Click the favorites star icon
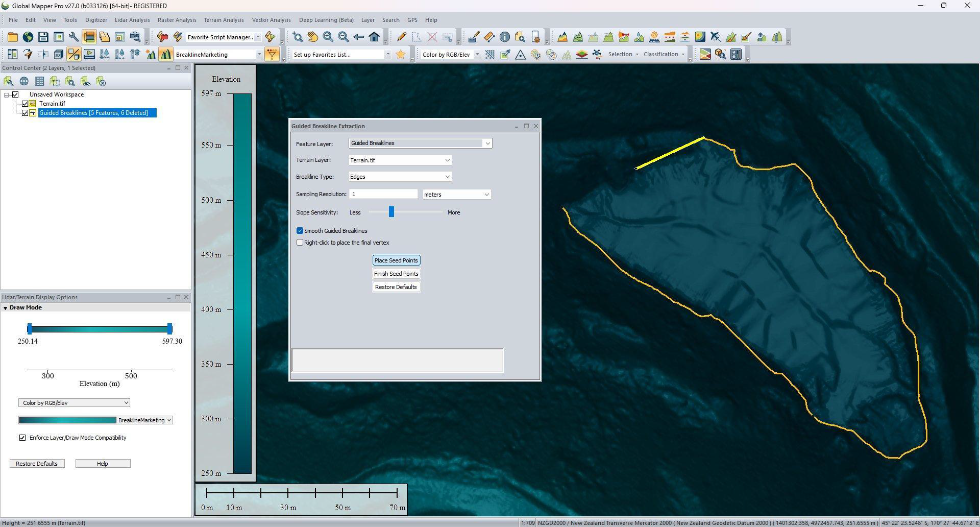The height and width of the screenshot is (527, 980). (x=401, y=54)
